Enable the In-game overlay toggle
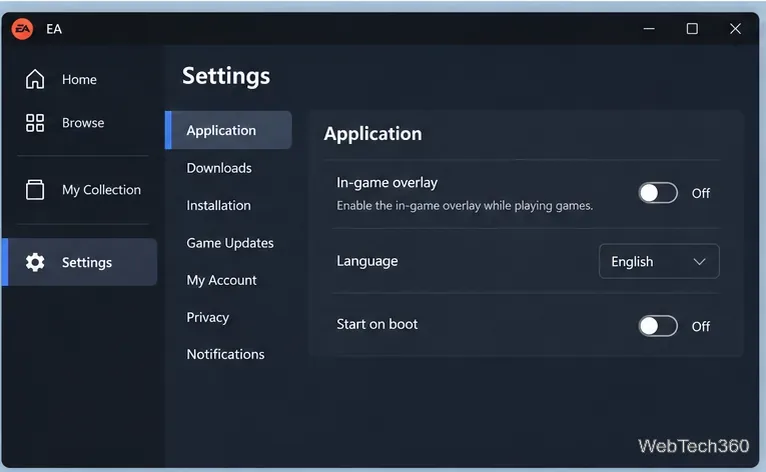The image size is (766, 472). pyautogui.click(x=658, y=193)
